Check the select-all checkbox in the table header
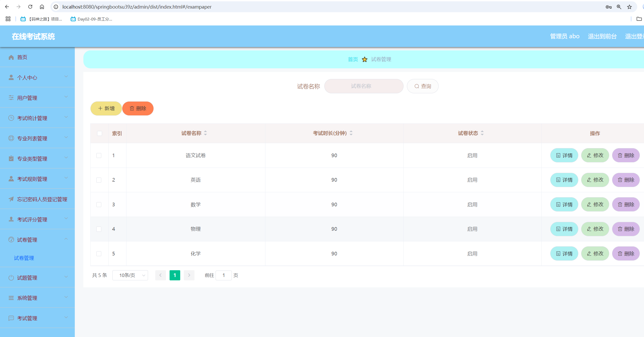 pyautogui.click(x=99, y=133)
